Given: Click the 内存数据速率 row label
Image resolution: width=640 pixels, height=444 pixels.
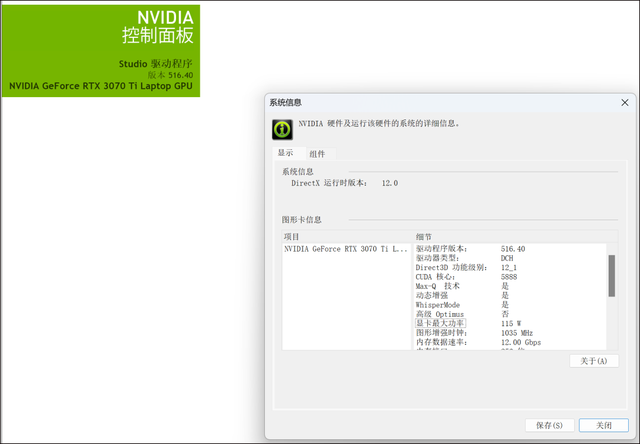Looking at the screenshot, I should [442, 342].
